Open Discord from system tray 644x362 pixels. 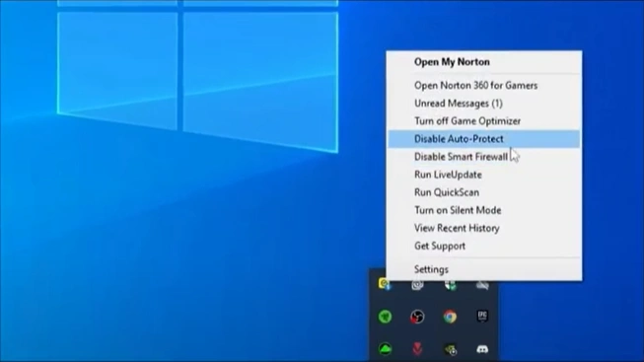(x=482, y=349)
